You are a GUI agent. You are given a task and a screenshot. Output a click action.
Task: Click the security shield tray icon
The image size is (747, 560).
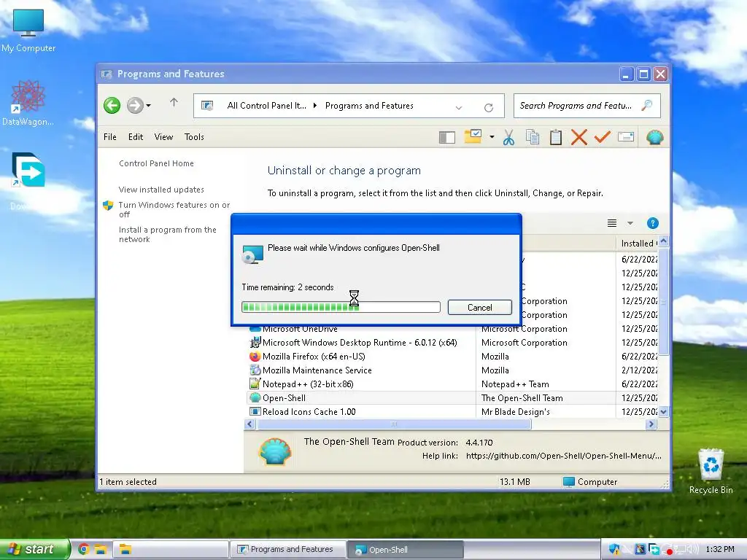[x=614, y=550]
